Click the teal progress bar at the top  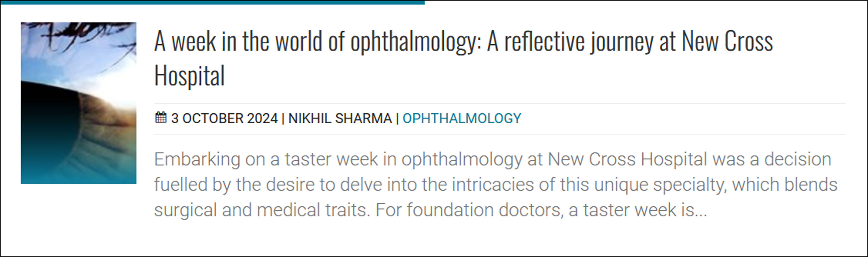pos(212,2)
